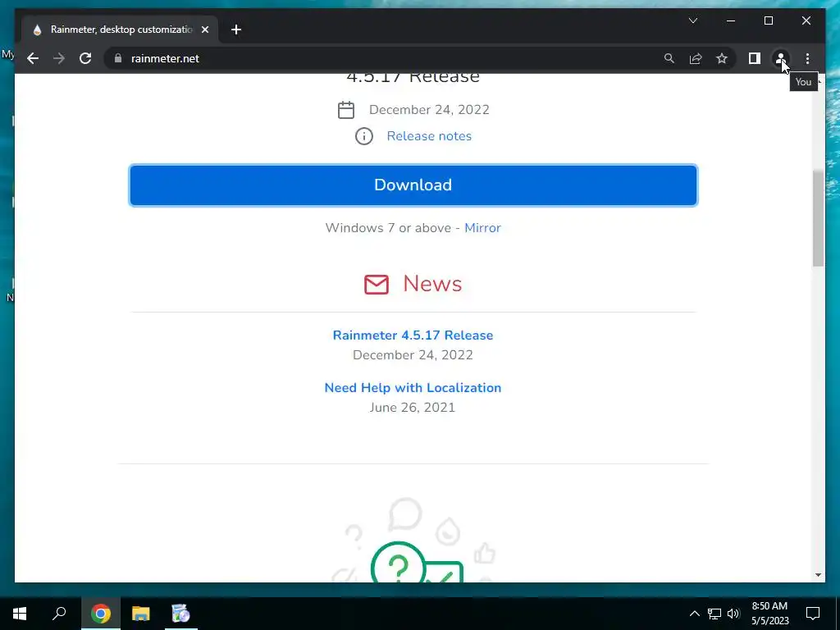
Task: Click the December 24, 2022 news date text
Action: [x=413, y=355]
